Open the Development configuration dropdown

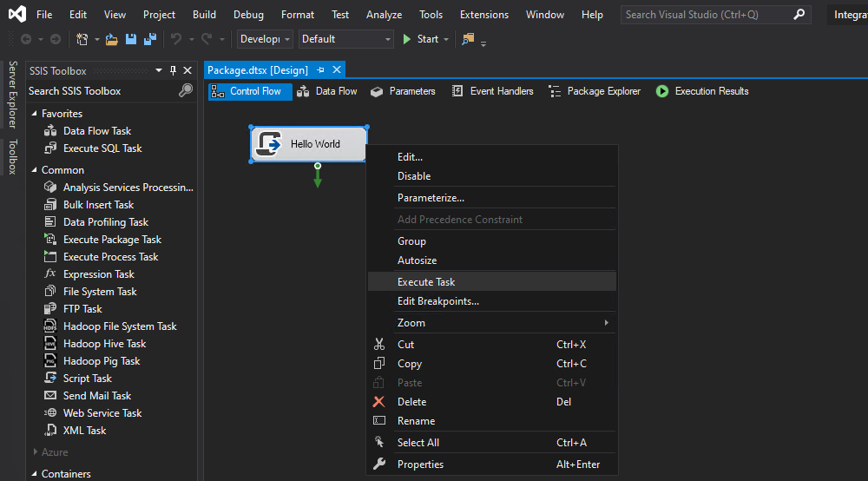[265, 39]
